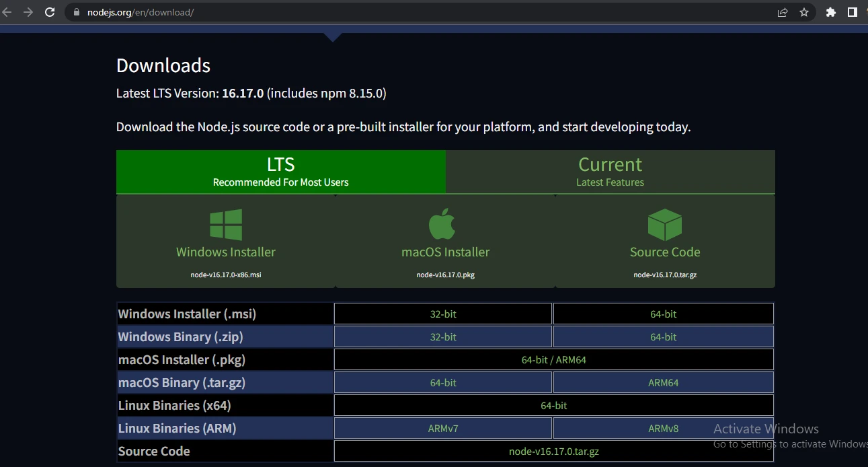Download the large Source Code link
This screenshot has width=868, height=467.
click(x=665, y=252)
